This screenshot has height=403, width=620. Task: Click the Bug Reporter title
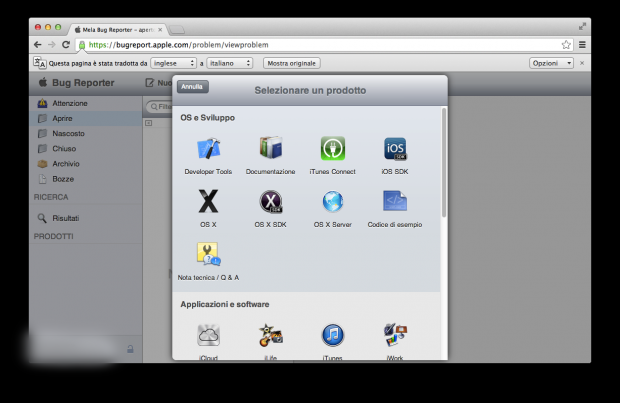coord(83,83)
